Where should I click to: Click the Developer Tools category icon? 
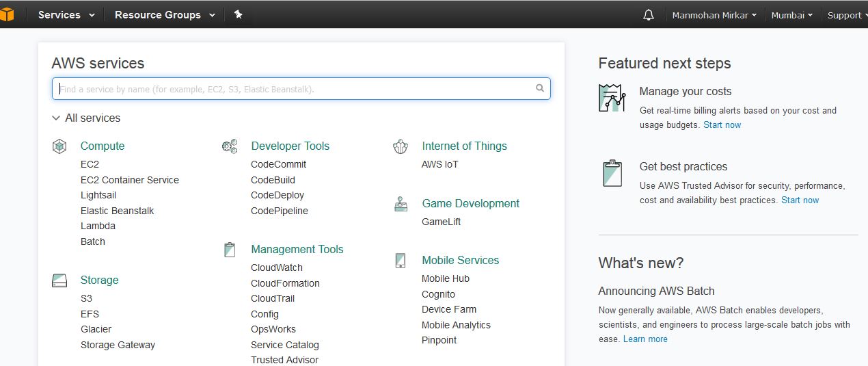coord(230,146)
